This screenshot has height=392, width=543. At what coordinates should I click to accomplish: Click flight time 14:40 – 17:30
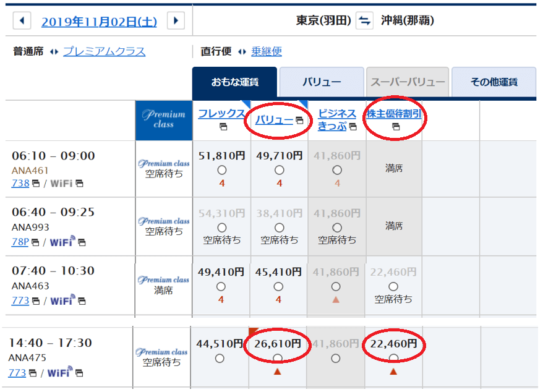click(50, 343)
